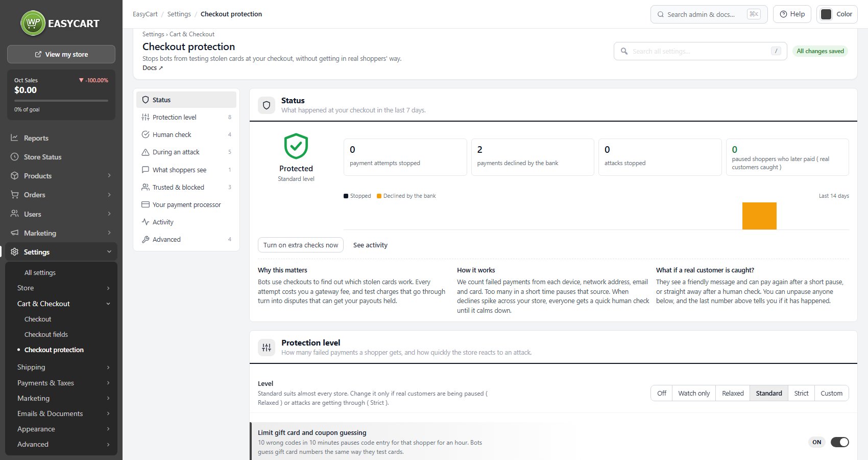Viewport: 868px width, 460px height.
Task: Open the Docs link
Action: (153, 67)
